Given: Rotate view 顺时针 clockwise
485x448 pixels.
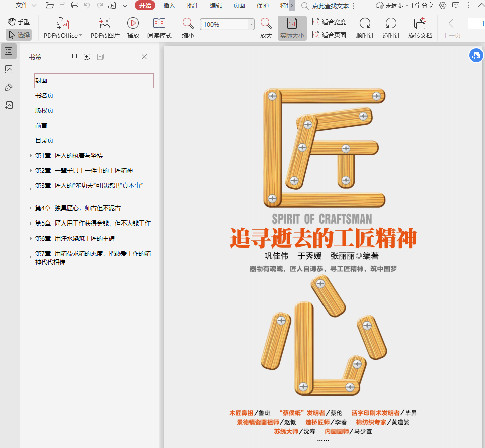Looking at the screenshot, I should pyautogui.click(x=365, y=28).
